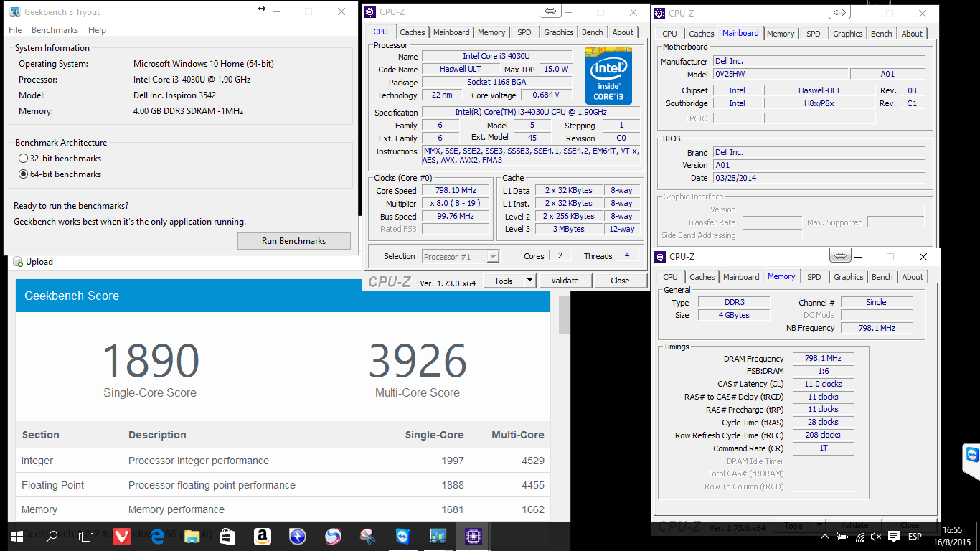Click the Core Speed 798.10 MHz field
Screen dimensions: 980x551
coord(455,191)
